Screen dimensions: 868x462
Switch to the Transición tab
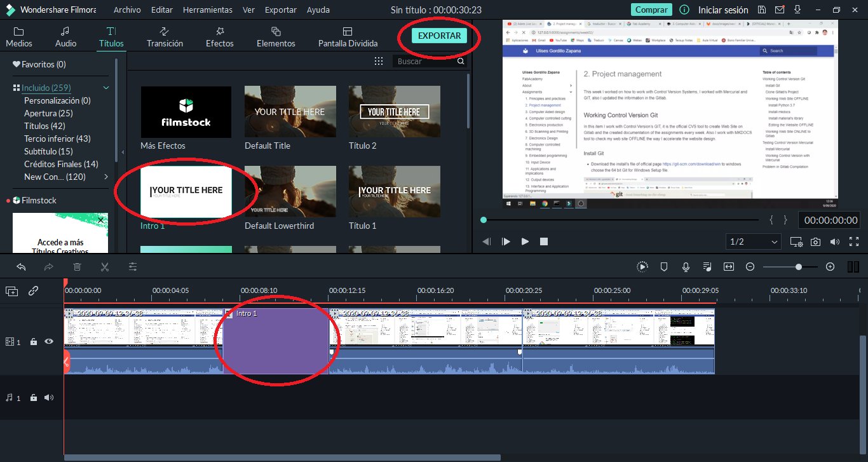[165, 37]
